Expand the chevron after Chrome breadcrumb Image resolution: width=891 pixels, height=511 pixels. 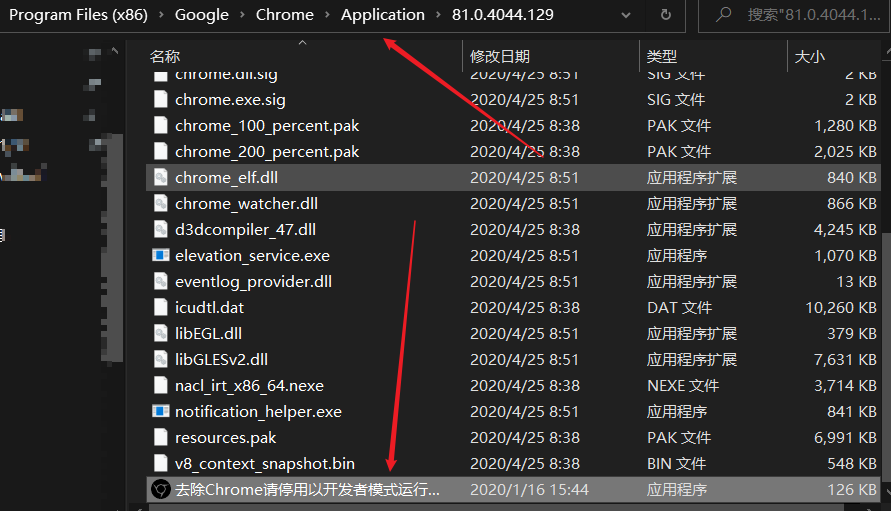pyautogui.click(x=327, y=16)
